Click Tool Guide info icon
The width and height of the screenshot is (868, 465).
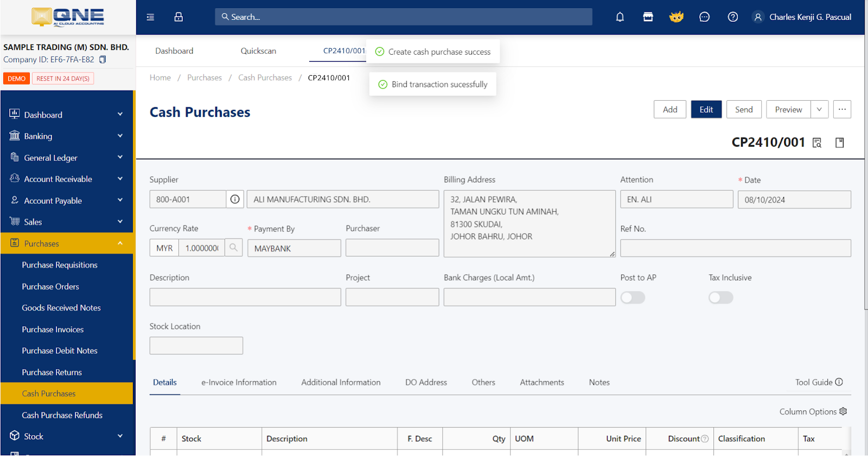(x=839, y=382)
